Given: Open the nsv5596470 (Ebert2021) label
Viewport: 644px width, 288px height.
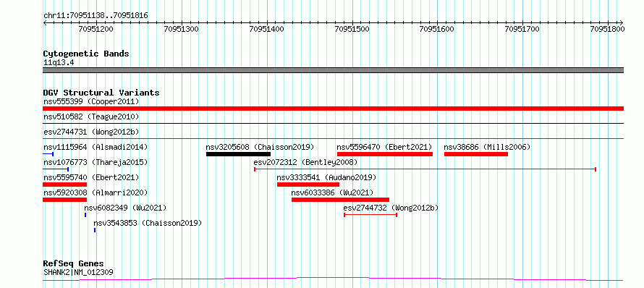Looking at the screenshot, I should click(384, 147).
